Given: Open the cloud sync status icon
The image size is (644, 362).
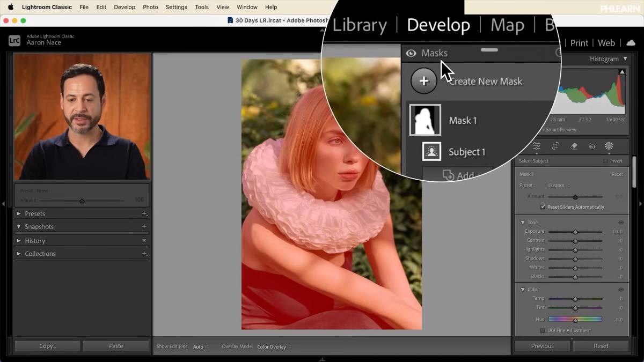Looking at the screenshot, I should [x=631, y=43].
